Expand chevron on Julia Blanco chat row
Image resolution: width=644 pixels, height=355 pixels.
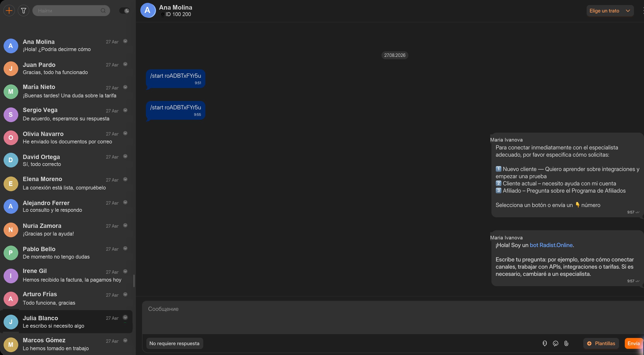tap(125, 318)
